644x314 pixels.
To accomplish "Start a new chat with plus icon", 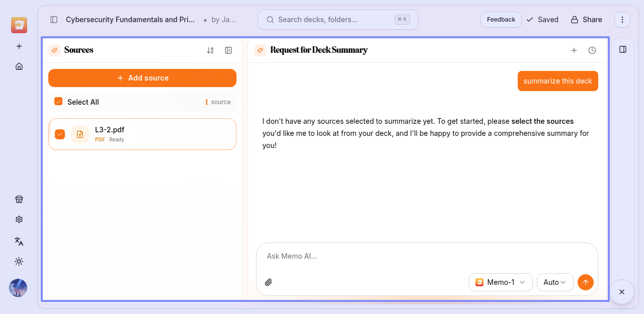I will point(574,50).
